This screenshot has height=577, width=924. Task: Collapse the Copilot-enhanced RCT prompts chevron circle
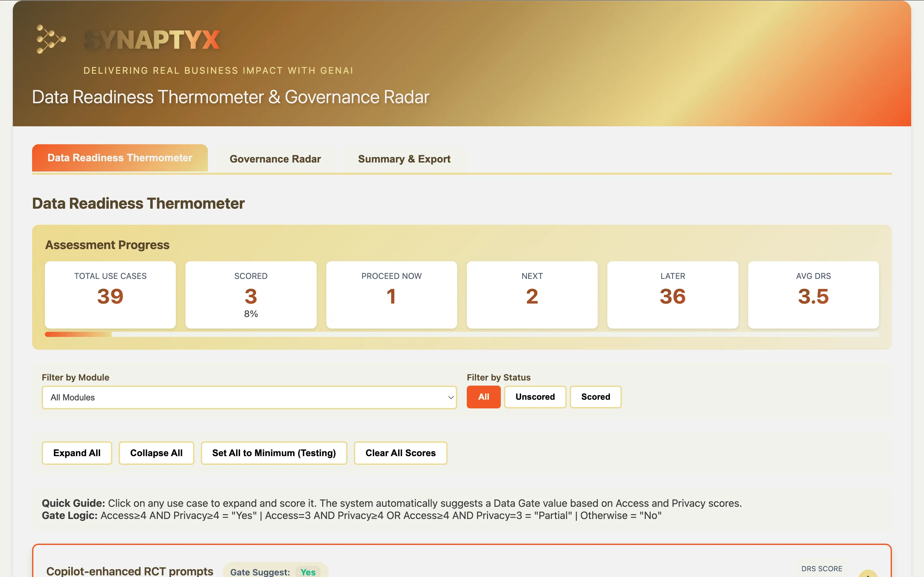point(868,573)
